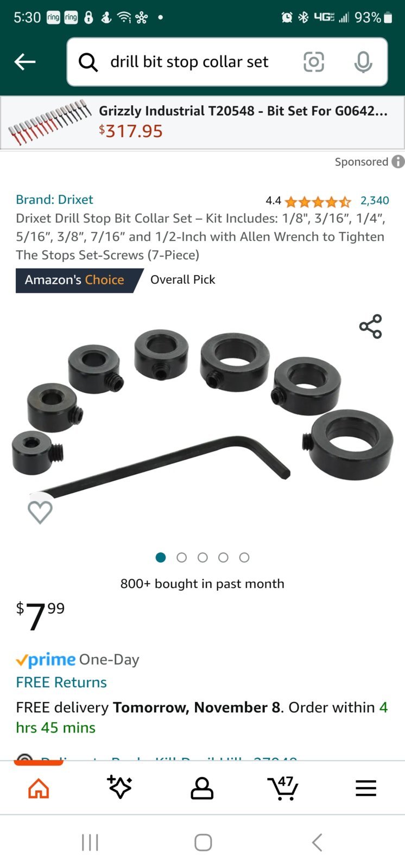Tap FREE Returns link
This screenshot has height=868, width=405.
61,682
